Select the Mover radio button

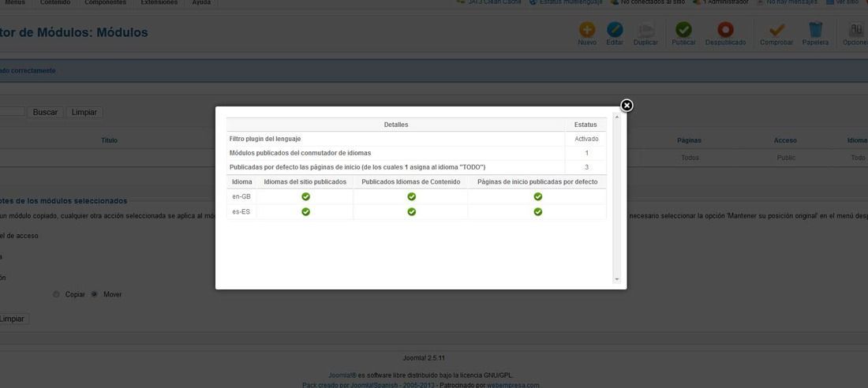tap(94, 294)
